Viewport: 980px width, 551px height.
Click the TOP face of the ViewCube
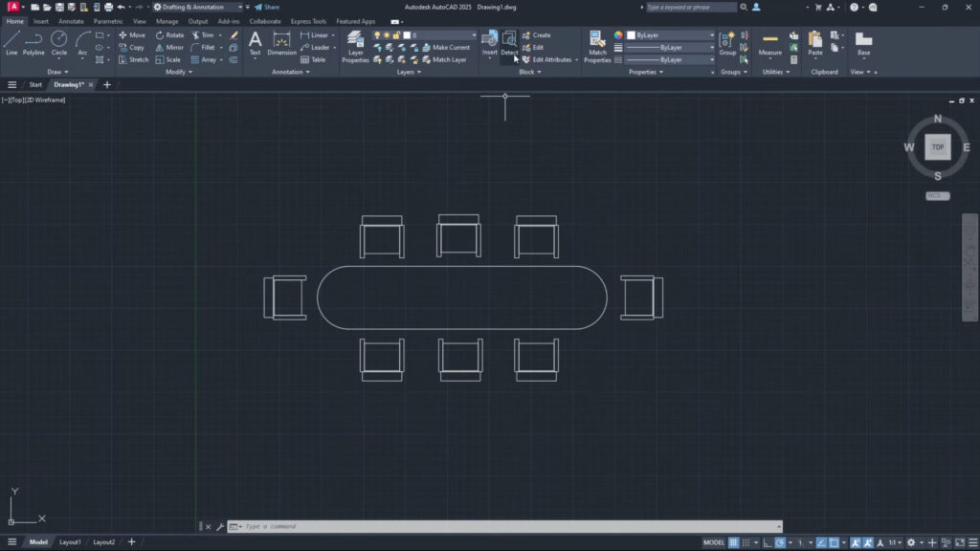click(938, 147)
